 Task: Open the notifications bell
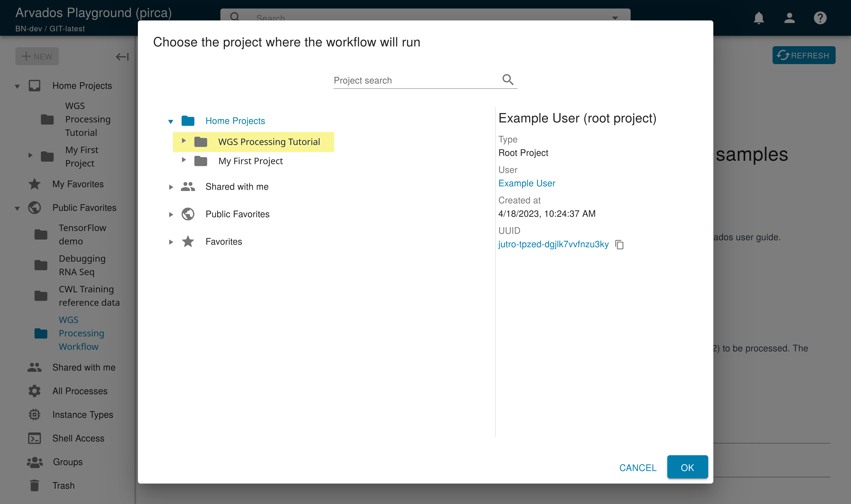[759, 18]
